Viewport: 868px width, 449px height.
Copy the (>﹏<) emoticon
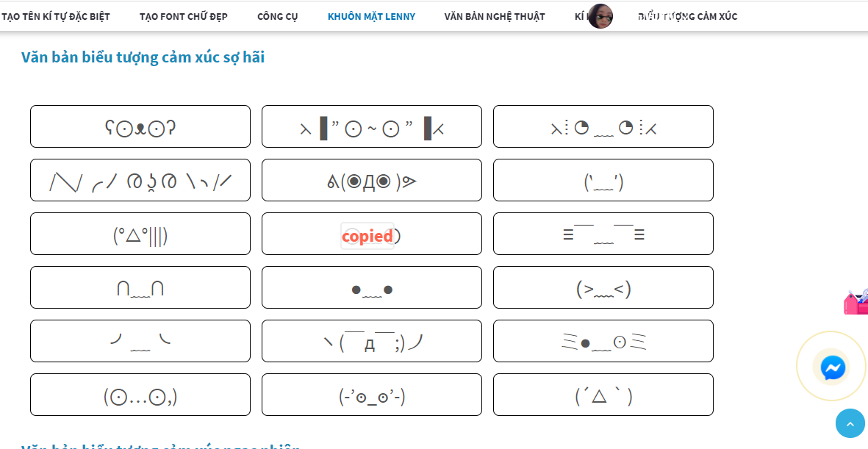pyautogui.click(x=603, y=287)
